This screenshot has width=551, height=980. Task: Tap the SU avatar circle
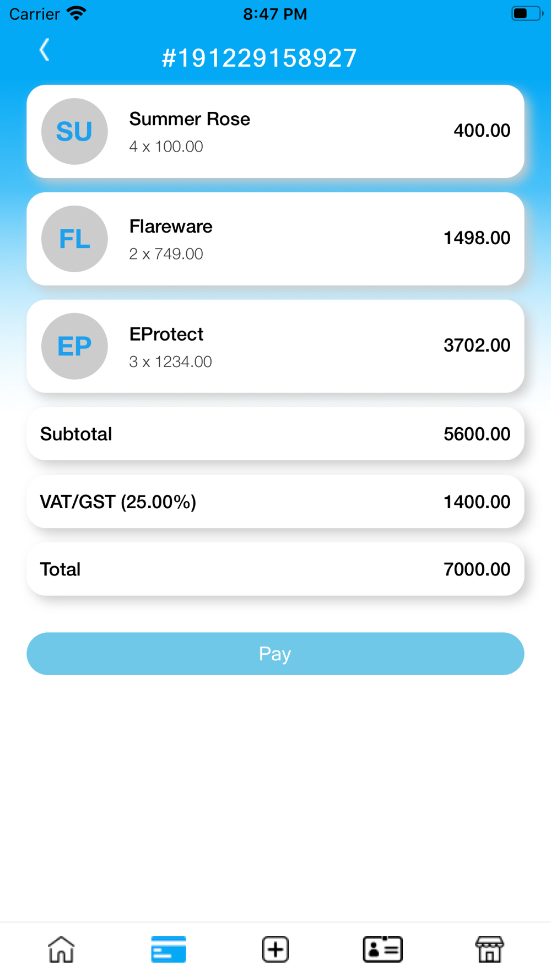click(x=74, y=131)
